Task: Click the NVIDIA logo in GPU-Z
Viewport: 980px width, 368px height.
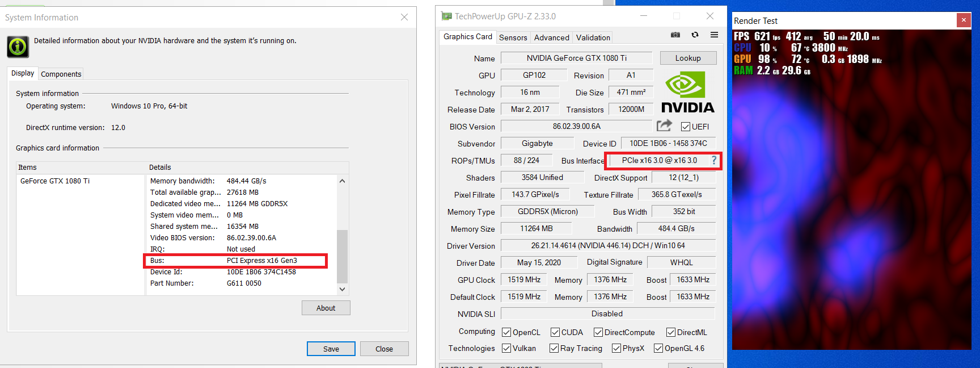Action: 687,92
